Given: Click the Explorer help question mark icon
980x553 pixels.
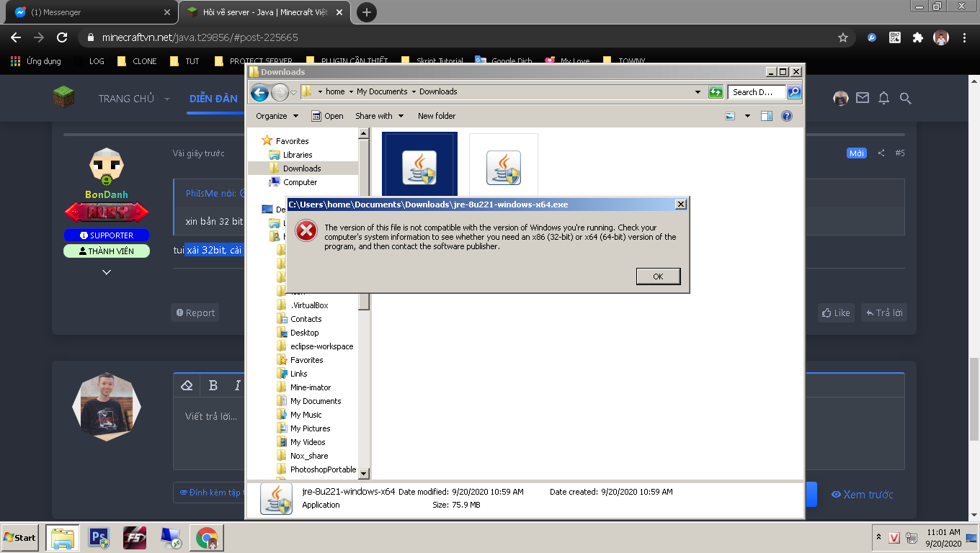Looking at the screenshot, I should (x=787, y=116).
